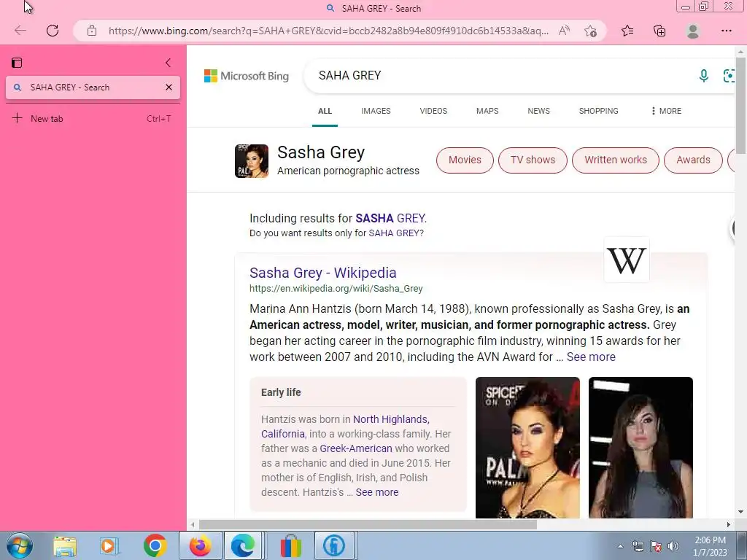Launch Google Chrome from the taskbar

coord(155,546)
